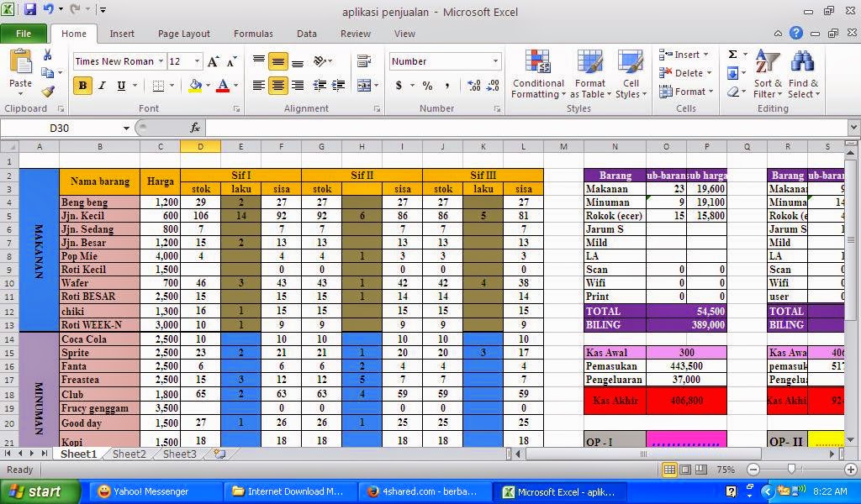This screenshot has width=861, height=504.
Task: Increase font size with Grow Font
Action: pos(213,61)
